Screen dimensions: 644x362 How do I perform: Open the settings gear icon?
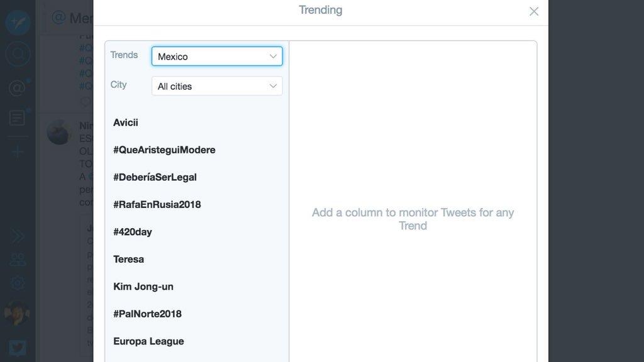pyautogui.click(x=18, y=283)
